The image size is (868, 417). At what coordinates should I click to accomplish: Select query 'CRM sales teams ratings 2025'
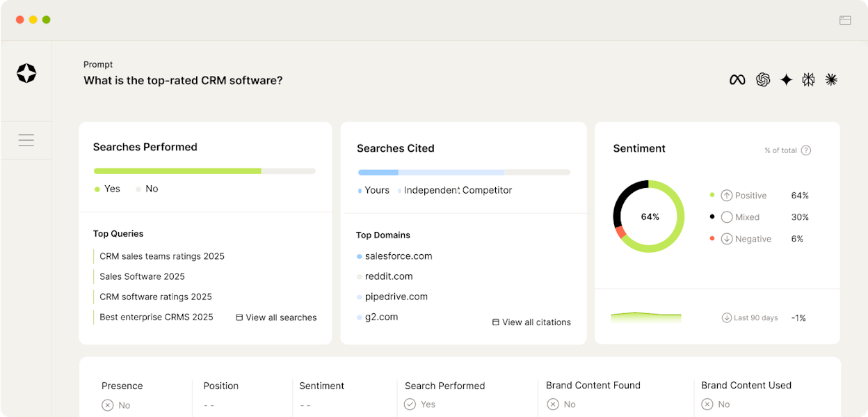click(x=162, y=256)
